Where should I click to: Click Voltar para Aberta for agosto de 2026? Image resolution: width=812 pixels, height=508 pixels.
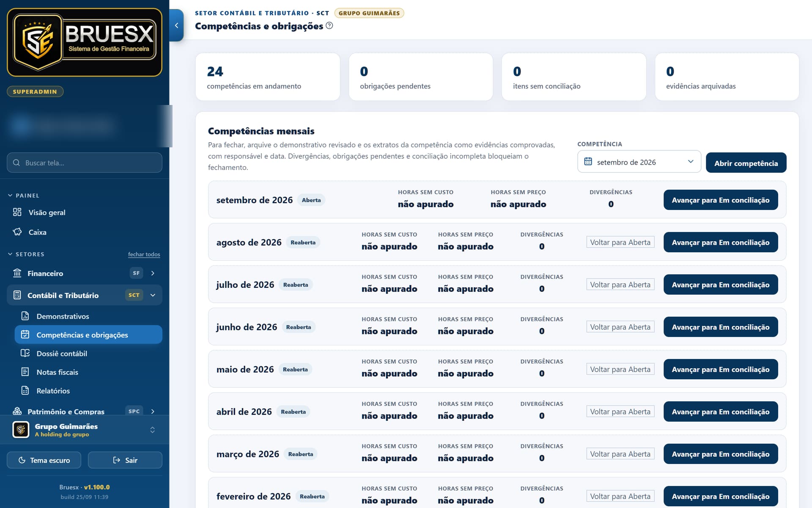tap(620, 242)
